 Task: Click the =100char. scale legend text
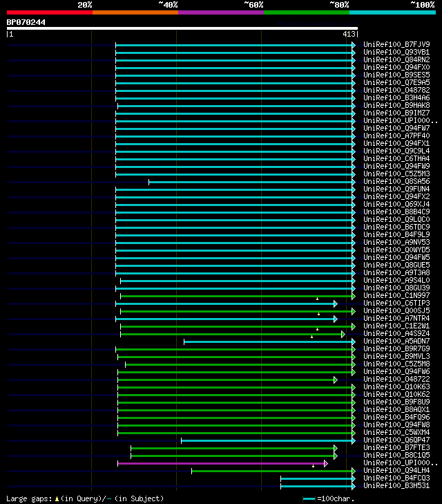click(336, 498)
